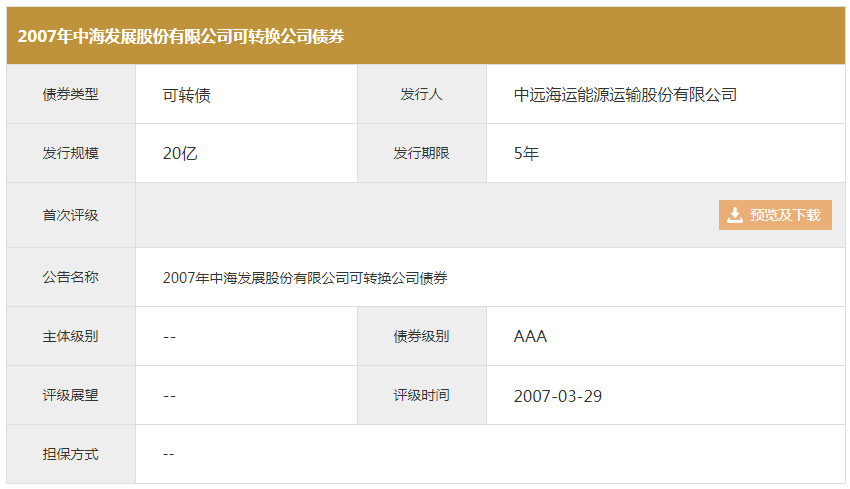Screen dimensions: 850x489
Task: Click the 首次评级 label cell
Action: (71, 215)
